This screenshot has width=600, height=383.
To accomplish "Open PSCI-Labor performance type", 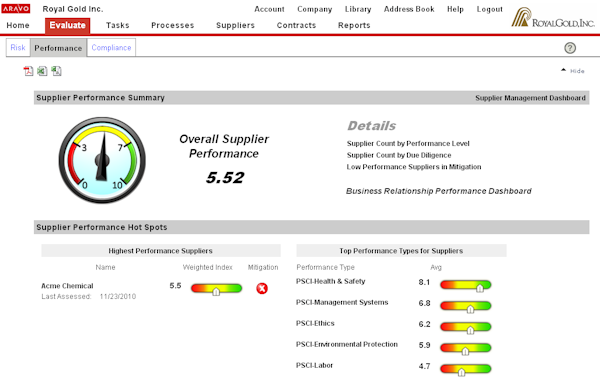I will coord(315,365).
